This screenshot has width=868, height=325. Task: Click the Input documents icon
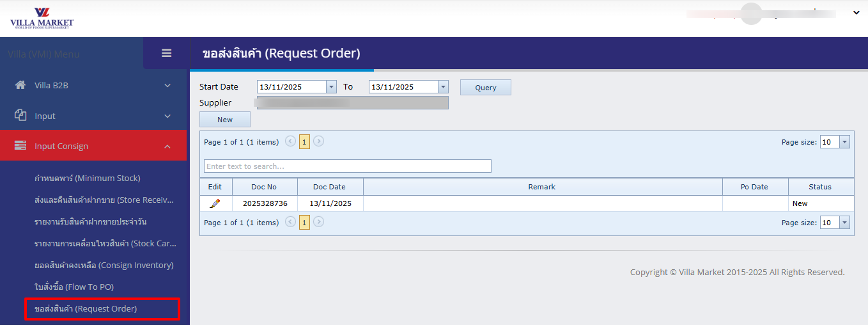tap(20, 115)
